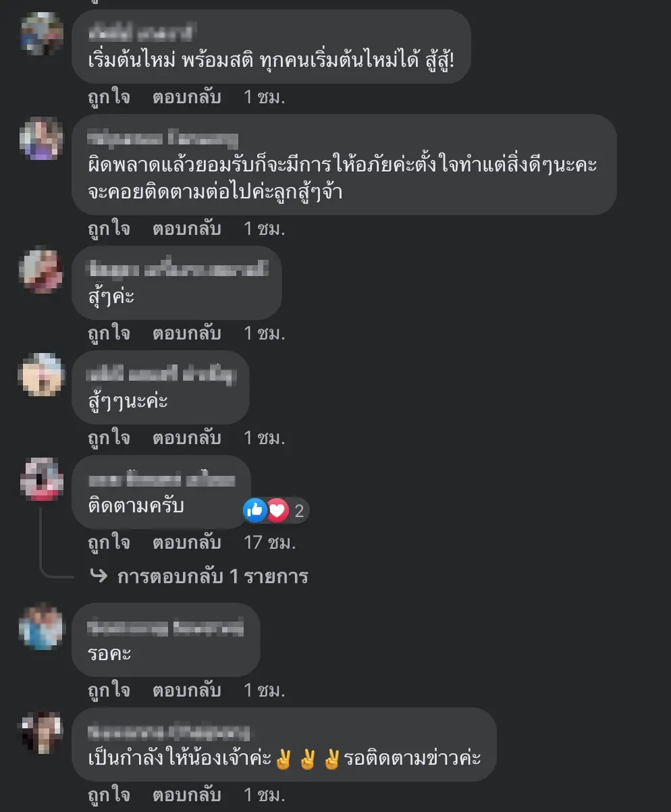The width and height of the screenshot is (671, 812).
Task: Open avatar of สู้ๆๆนะค่ะ commenter
Action: click(x=42, y=375)
